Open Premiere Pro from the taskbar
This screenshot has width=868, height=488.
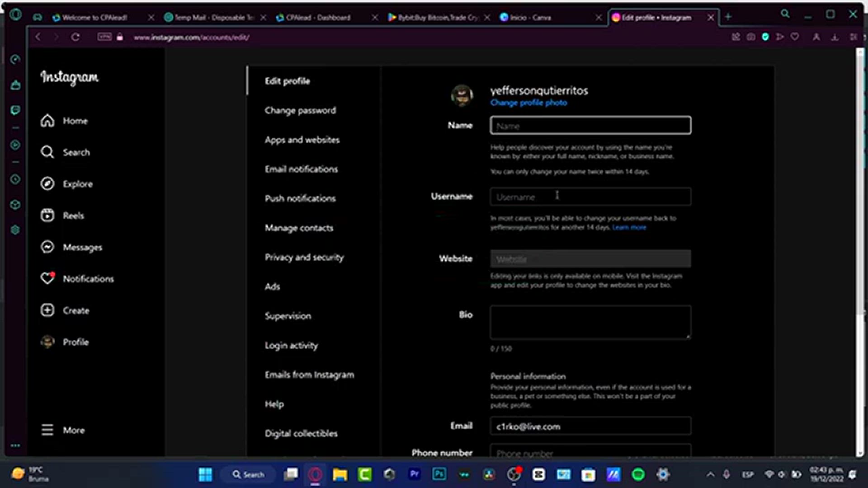click(x=414, y=474)
